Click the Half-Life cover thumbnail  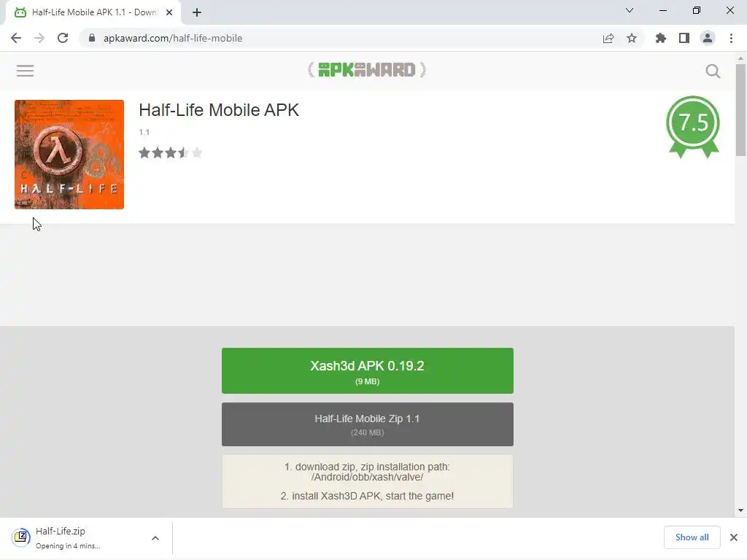point(69,155)
